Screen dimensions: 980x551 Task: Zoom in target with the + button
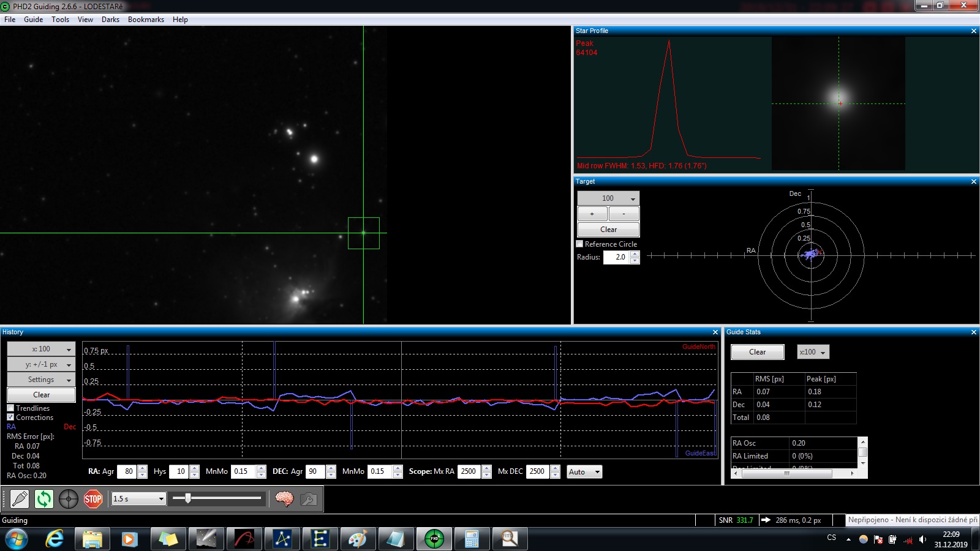592,214
